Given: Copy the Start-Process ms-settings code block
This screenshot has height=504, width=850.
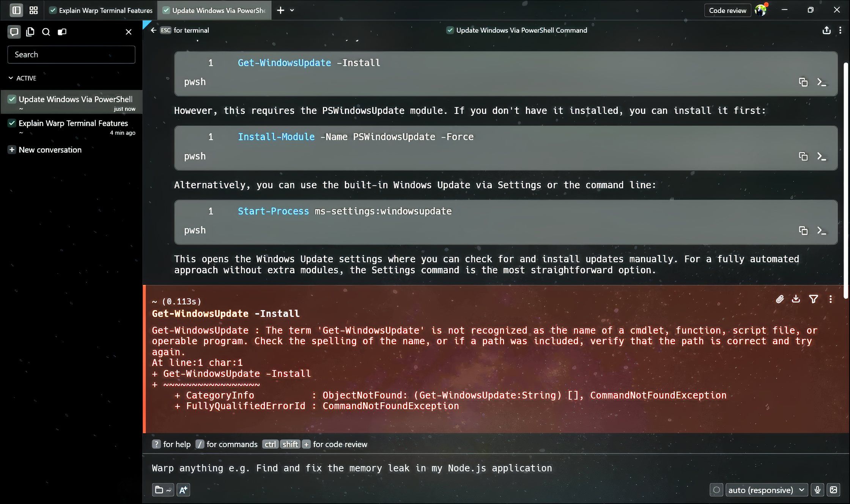Looking at the screenshot, I should click(803, 230).
